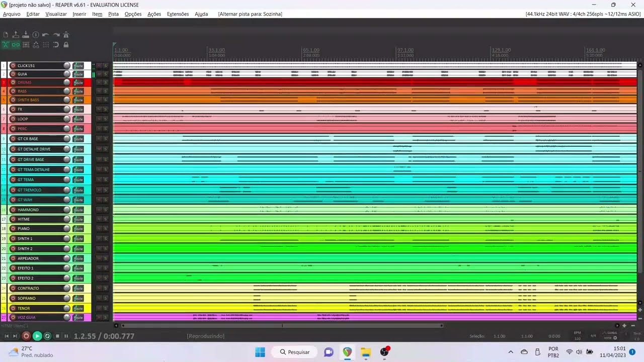The height and width of the screenshot is (362, 644).
Task: Toggle item grouping link button
Action: [16, 45]
